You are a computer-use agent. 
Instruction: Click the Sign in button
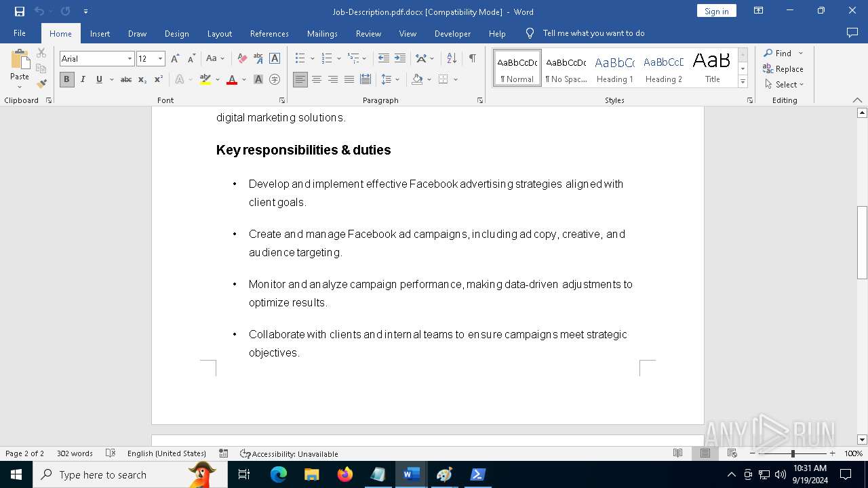tap(717, 11)
